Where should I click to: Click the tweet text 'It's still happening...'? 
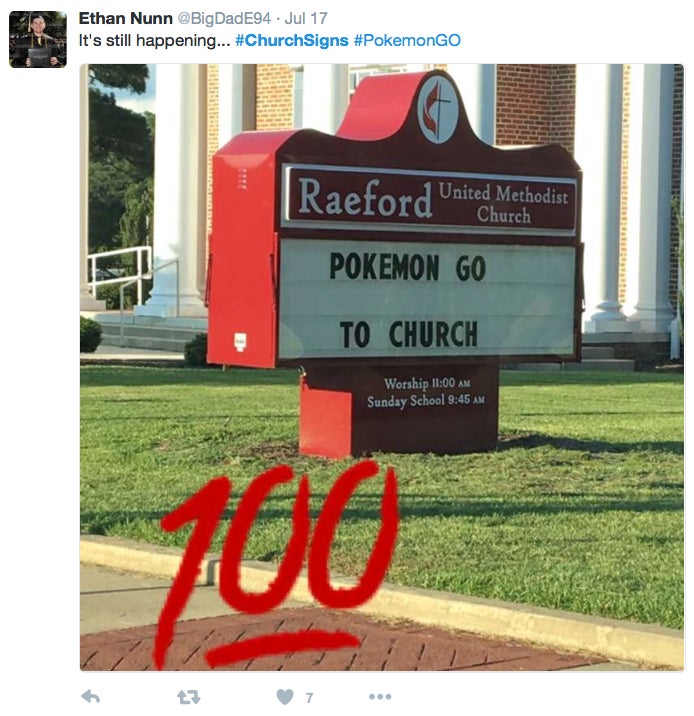(x=154, y=40)
